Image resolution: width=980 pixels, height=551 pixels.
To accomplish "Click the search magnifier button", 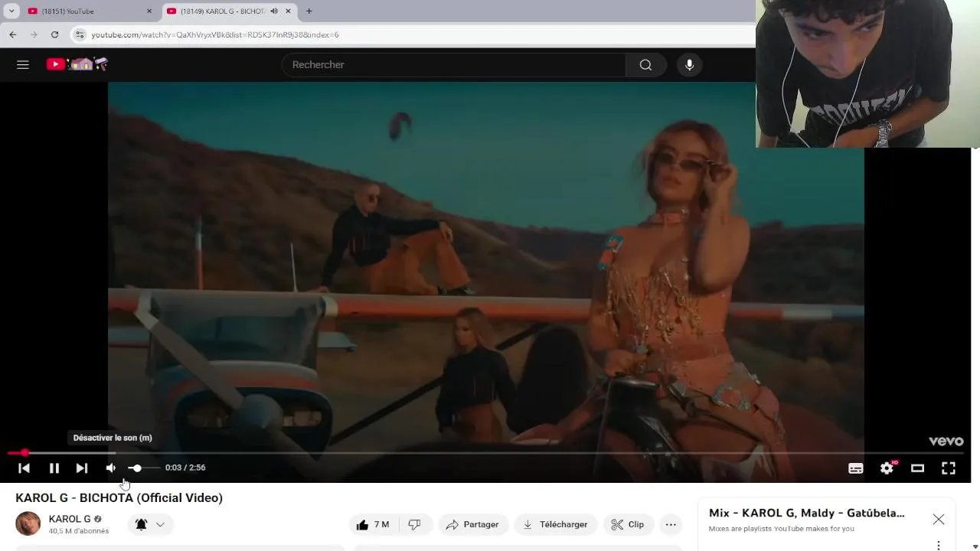I will (x=645, y=65).
